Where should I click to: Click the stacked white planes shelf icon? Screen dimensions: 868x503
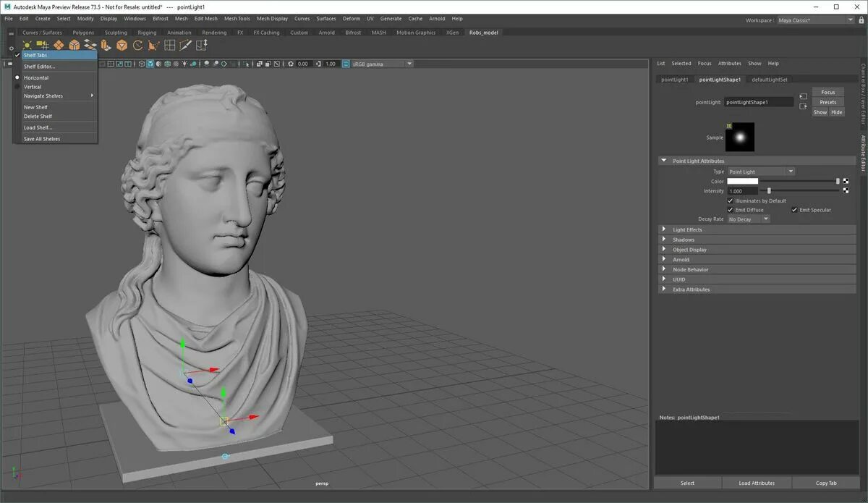90,45
